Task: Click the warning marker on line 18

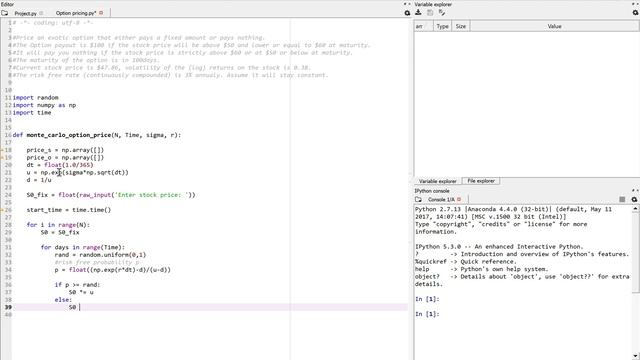Action: point(2,150)
